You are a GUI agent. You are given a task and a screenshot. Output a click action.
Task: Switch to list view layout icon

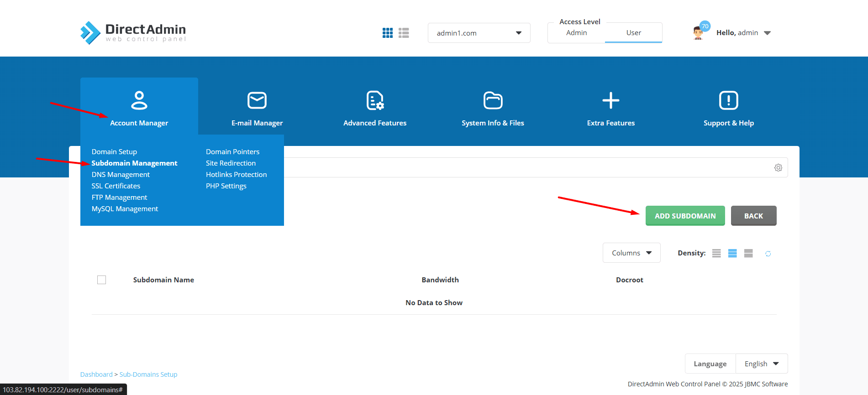(404, 33)
